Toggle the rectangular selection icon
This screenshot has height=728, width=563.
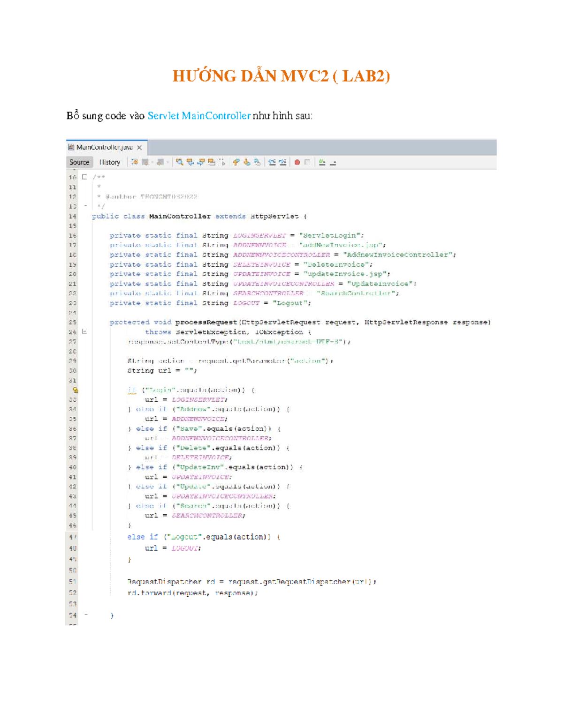click(222, 162)
